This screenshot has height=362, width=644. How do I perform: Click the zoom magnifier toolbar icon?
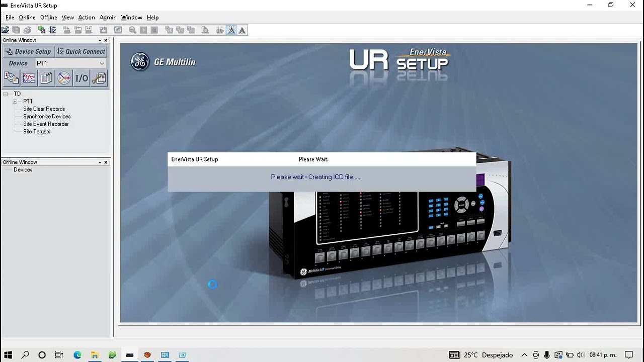pyautogui.click(x=132, y=30)
